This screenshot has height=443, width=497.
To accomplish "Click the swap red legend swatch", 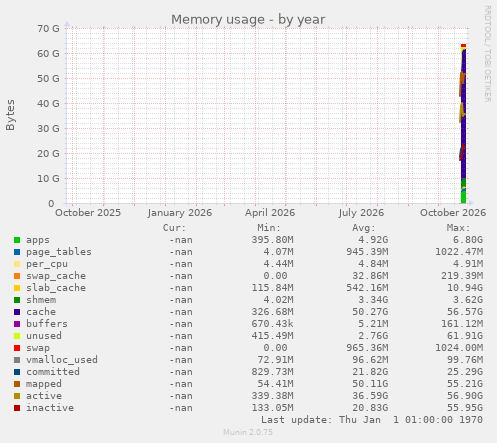I will pyautogui.click(x=17, y=348).
